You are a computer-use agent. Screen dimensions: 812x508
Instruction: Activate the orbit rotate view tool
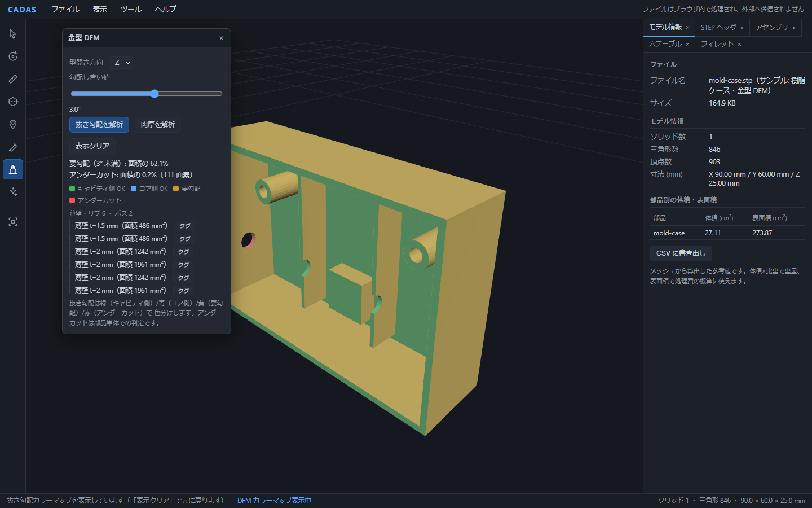pos(13,56)
